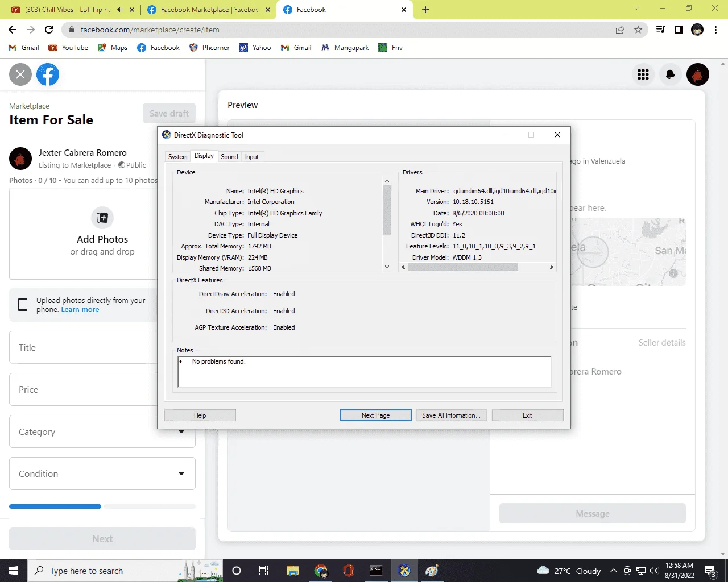Open the Paint app on the taskbar
The height and width of the screenshot is (582, 728).
click(432, 571)
